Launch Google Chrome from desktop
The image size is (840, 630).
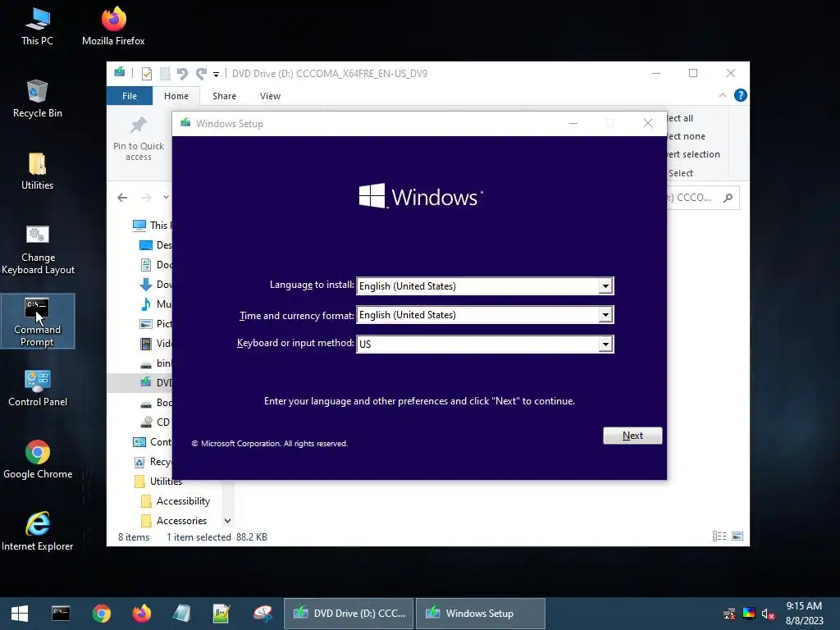[38, 460]
